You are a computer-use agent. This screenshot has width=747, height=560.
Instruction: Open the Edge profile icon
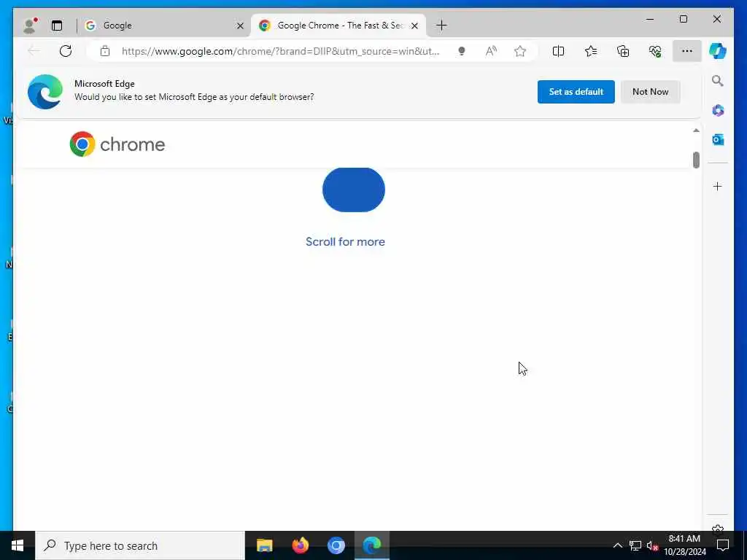tap(29, 26)
